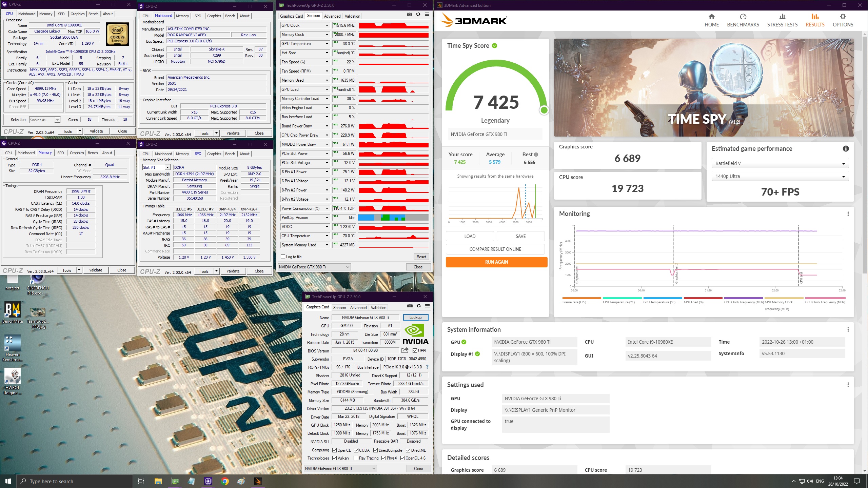Switch to Validation tab in GPU-Z Graphics Card window
Viewport: 868px width, 488px height.
pyautogui.click(x=378, y=308)
